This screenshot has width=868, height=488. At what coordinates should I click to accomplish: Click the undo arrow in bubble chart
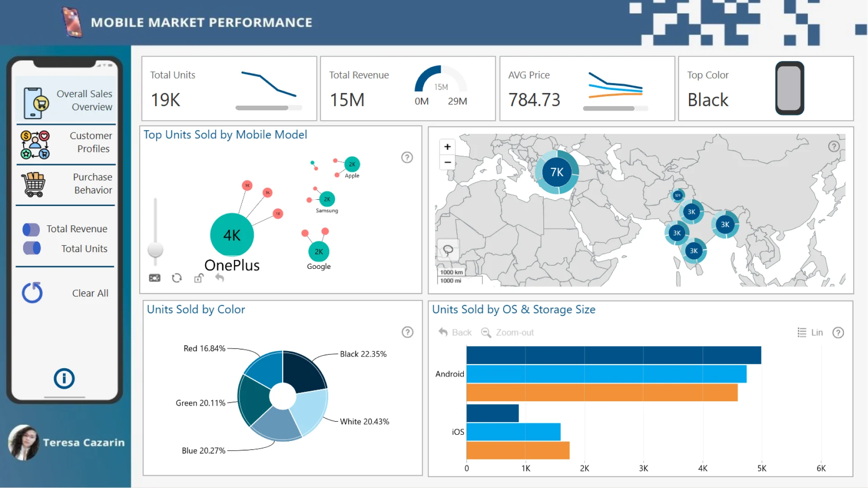tap(220, 277)
